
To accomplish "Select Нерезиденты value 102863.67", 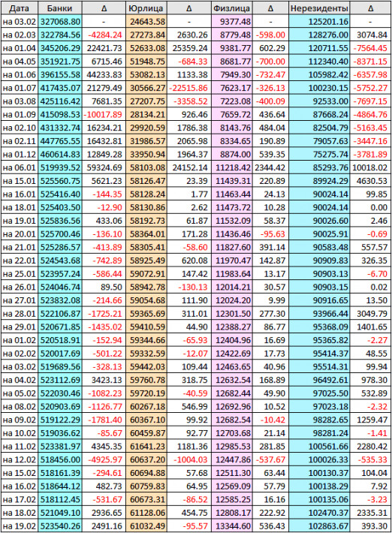I will 319,526.
